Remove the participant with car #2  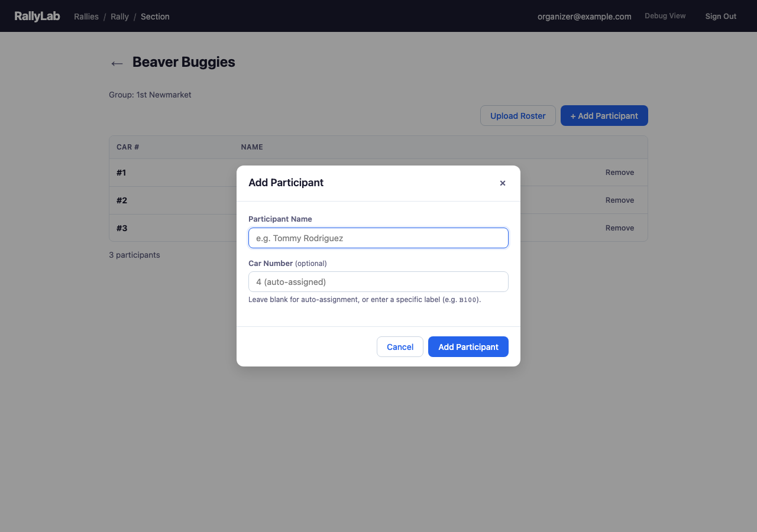(x=619, y=200)
